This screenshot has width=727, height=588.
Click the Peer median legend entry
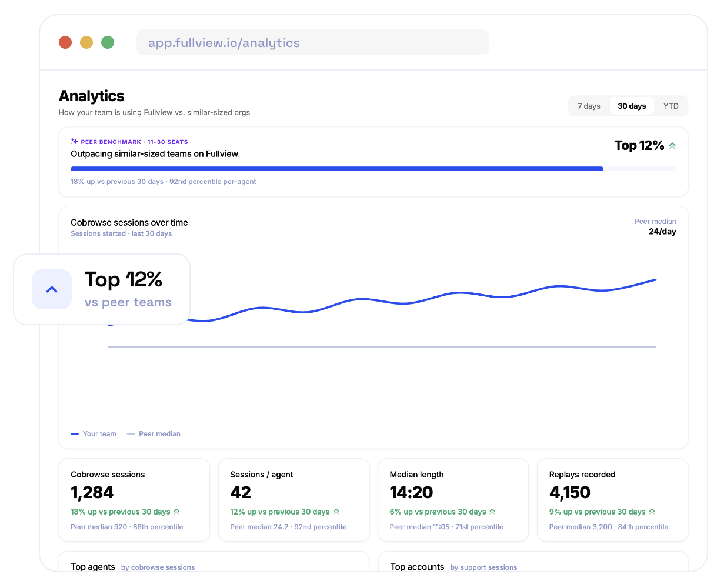[x=154, y=434]
